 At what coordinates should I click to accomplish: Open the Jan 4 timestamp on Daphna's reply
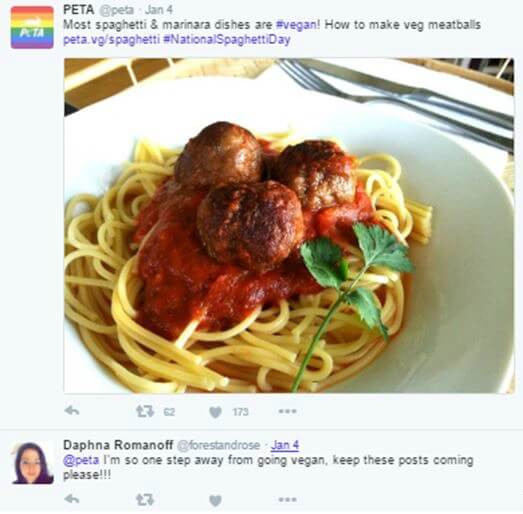(x=285, y=445)
